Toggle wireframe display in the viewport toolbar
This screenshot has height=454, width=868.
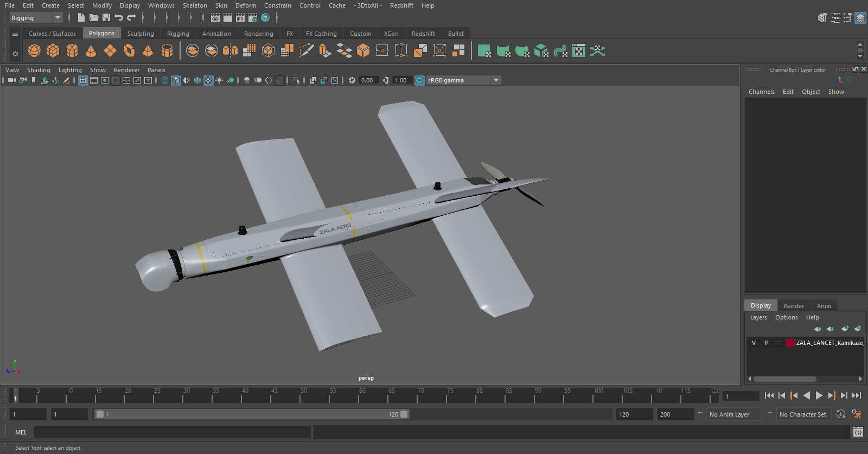(165, 80)
